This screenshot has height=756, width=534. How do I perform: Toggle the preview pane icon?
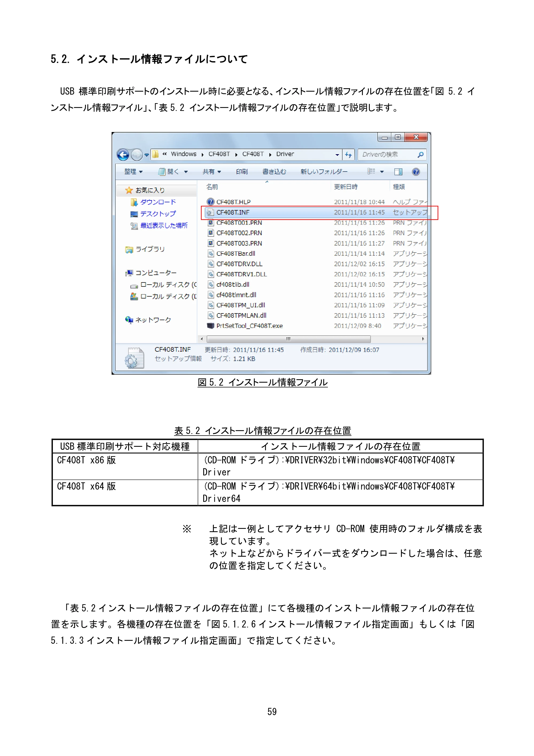(398, 172)
